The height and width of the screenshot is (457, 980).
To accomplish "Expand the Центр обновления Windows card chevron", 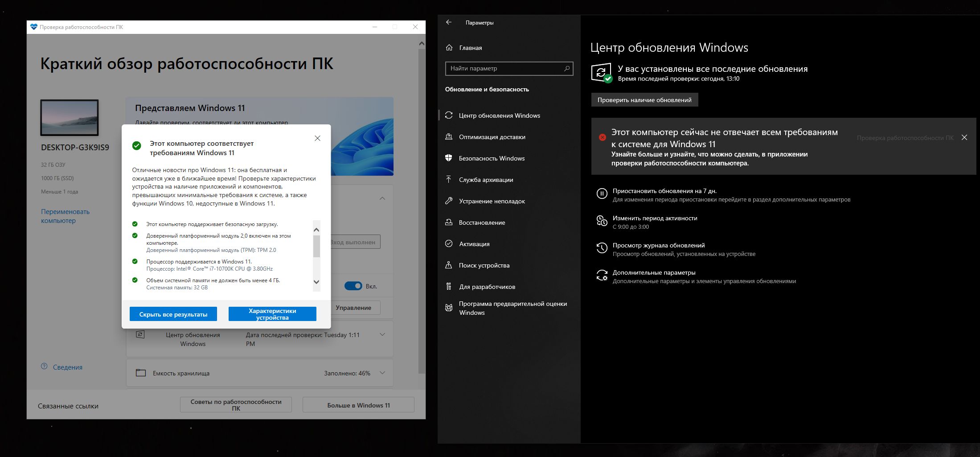I will tap(382, 334).
